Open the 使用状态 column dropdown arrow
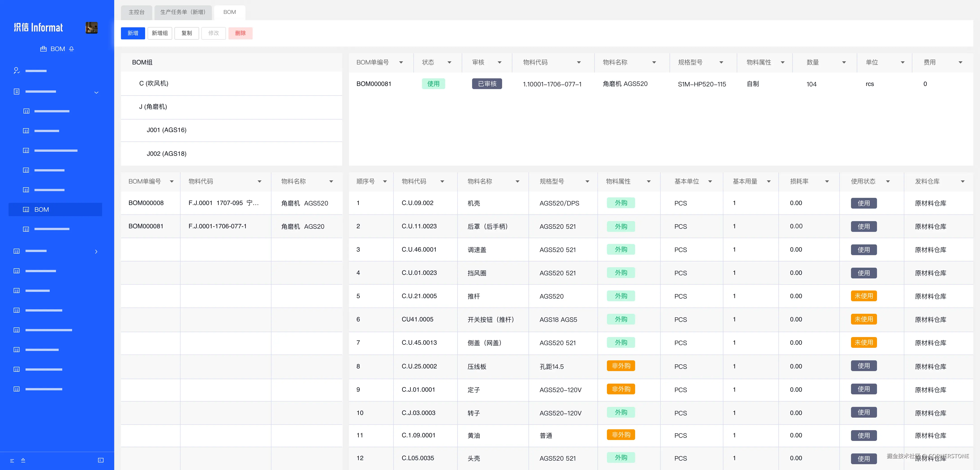980x470 pixels. point(888,181)
